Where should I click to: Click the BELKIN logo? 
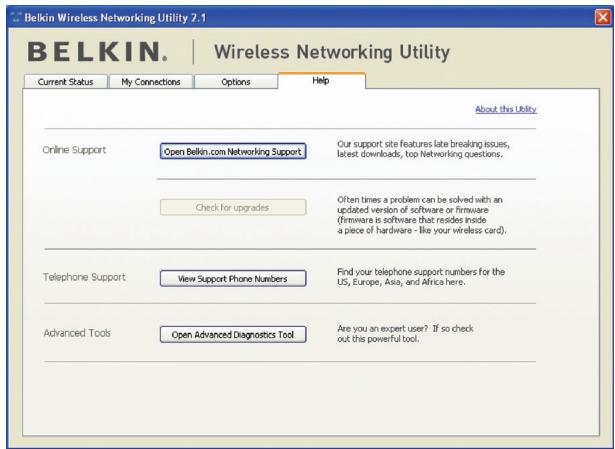97,52
